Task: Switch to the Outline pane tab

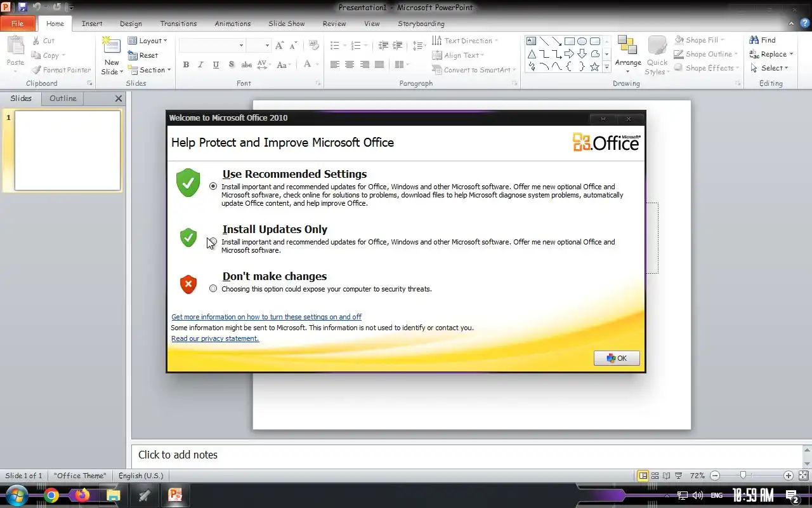Action: [63, 98]
